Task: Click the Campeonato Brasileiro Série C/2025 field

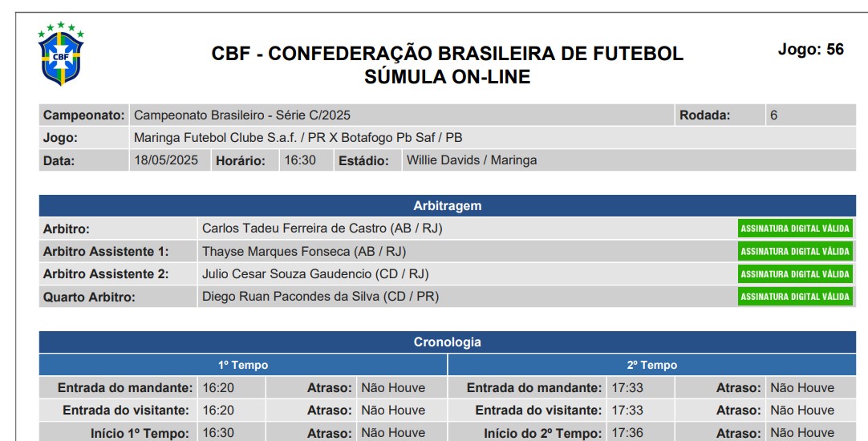Action: pos(402,115)
